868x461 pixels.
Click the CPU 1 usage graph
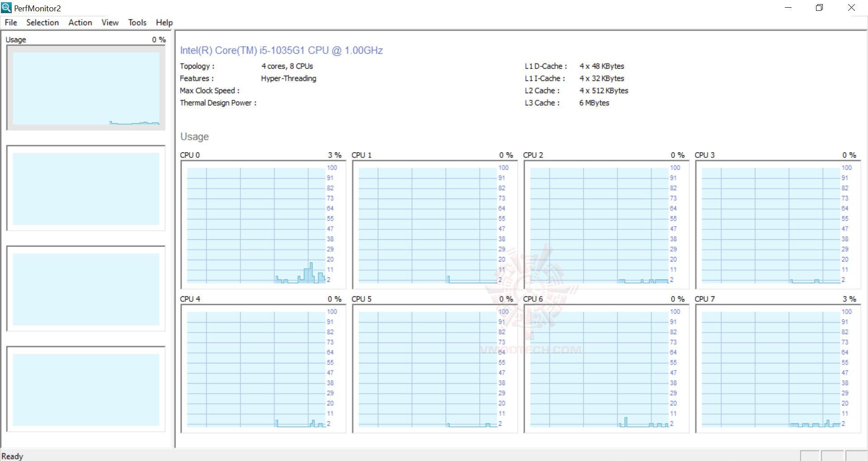click(435, 224)
